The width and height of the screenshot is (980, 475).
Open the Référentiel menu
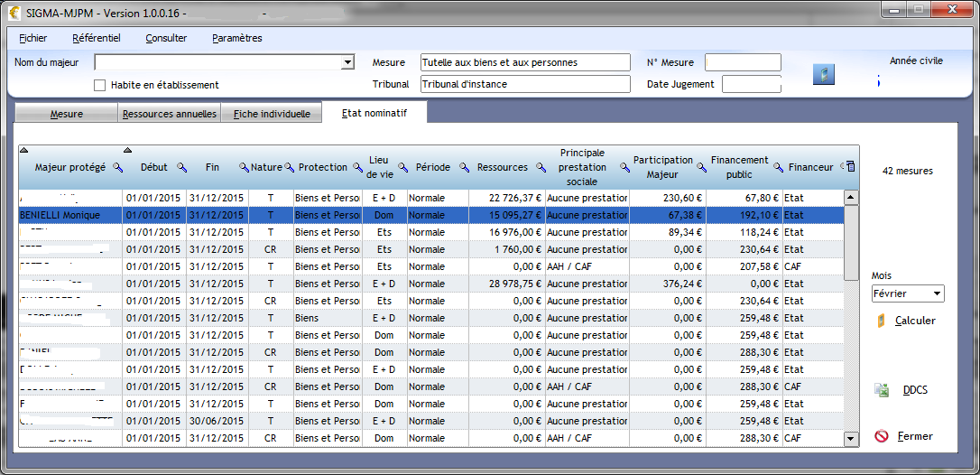pyautogui.click(x=96, y=38)
